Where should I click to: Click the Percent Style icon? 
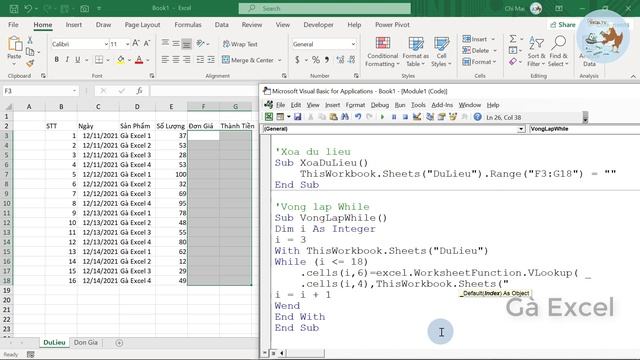pos(316,60)
